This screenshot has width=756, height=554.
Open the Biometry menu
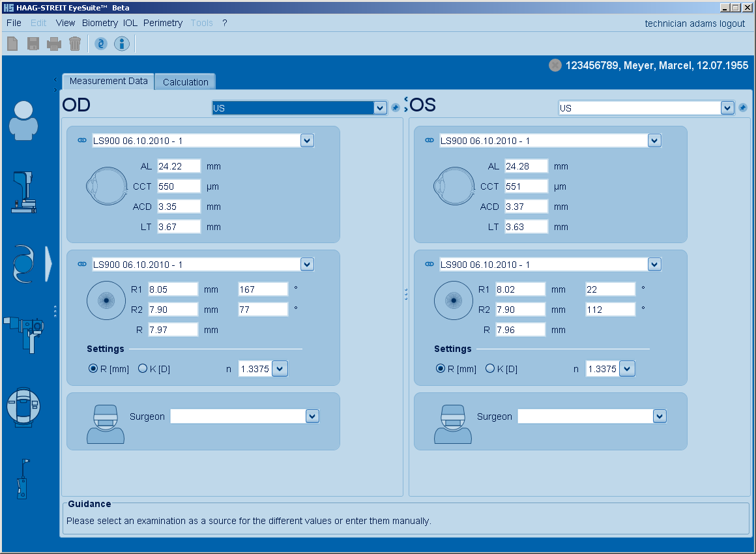click(100, 23)
